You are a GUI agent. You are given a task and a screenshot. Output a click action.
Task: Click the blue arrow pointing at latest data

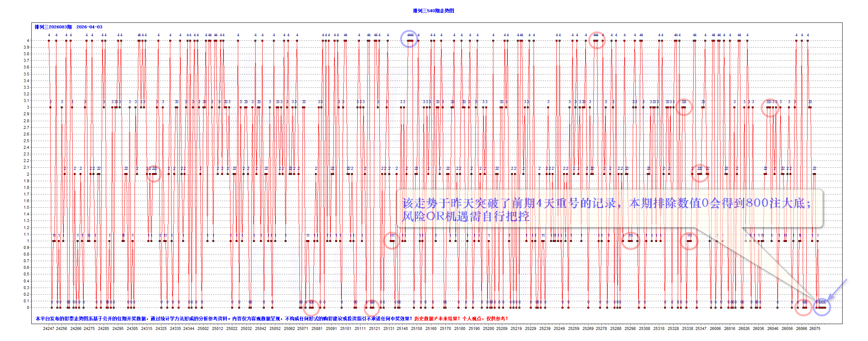837,290
